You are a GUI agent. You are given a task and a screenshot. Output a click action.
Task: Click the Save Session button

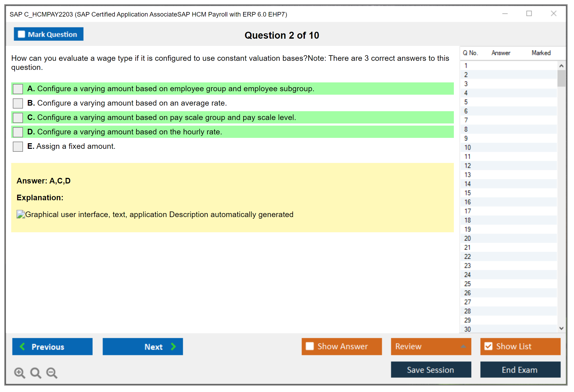point(431,370)
